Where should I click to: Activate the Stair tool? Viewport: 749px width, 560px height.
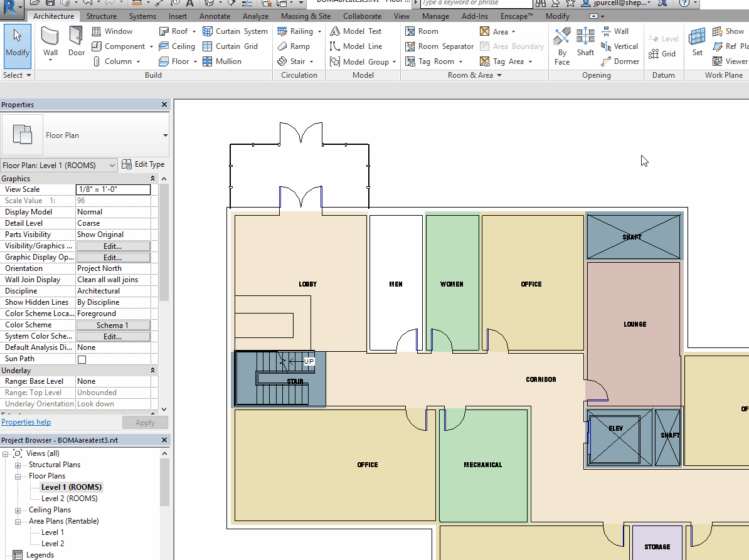pyautogui.click(x=292, y=61)
